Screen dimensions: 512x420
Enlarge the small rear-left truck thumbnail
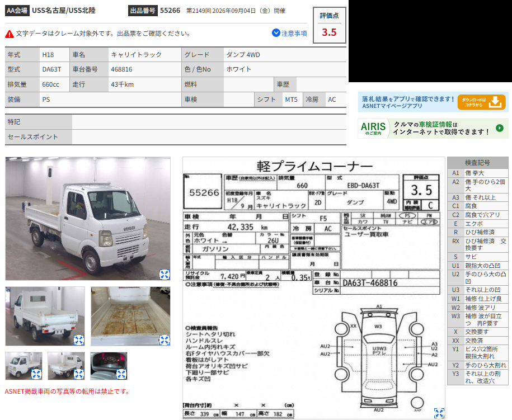point(79,374)
